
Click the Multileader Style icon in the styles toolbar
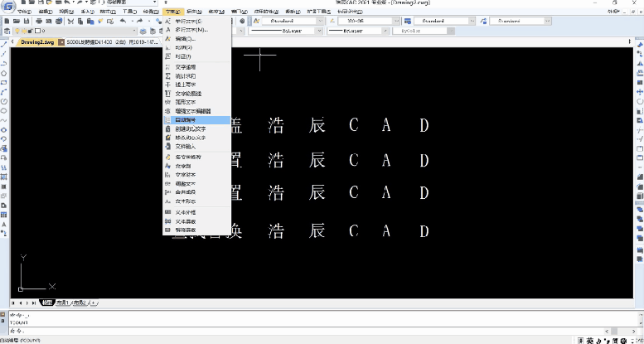click(x=483, y=21)
